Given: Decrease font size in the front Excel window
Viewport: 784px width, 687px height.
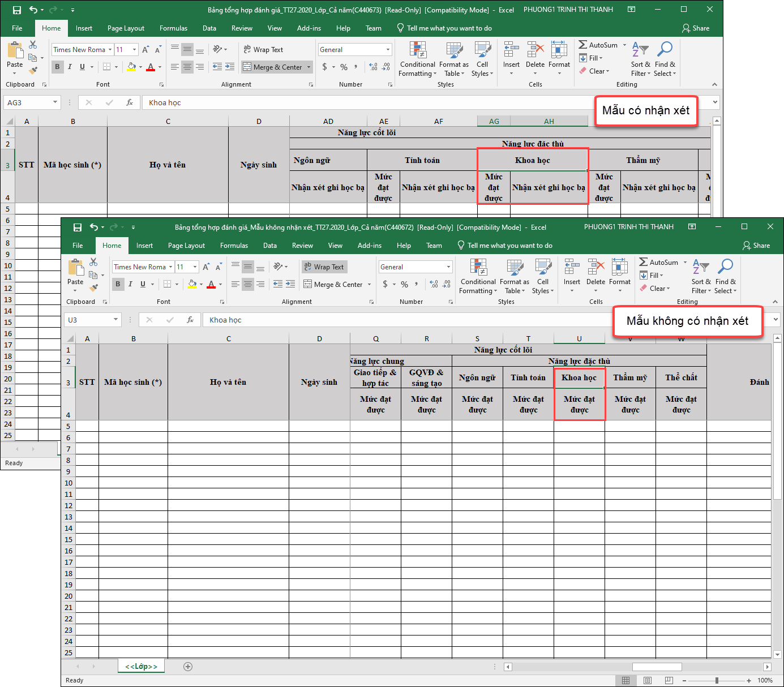Looking at the screenshot, I should (x=219, y=267).
